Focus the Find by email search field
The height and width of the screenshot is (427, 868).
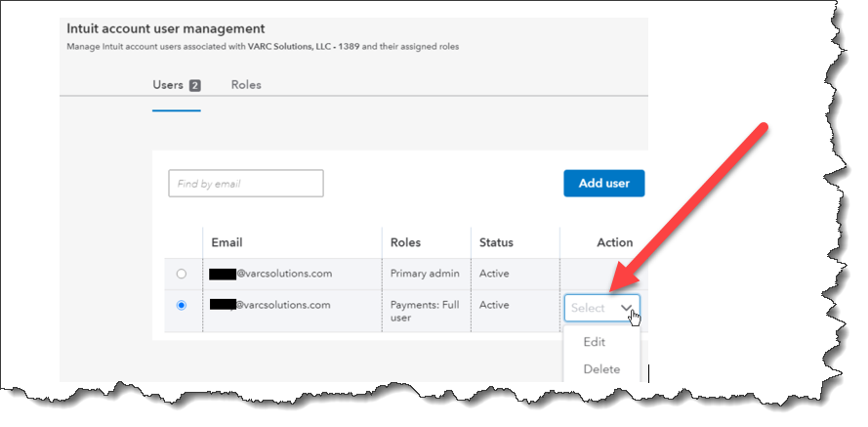246,184
